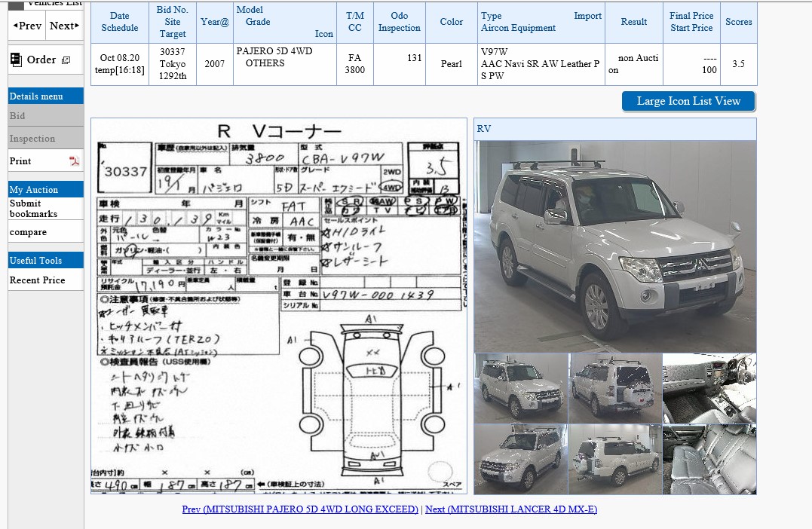
Task: Click the Bid No. Site Target header
Action: (173, 22)
